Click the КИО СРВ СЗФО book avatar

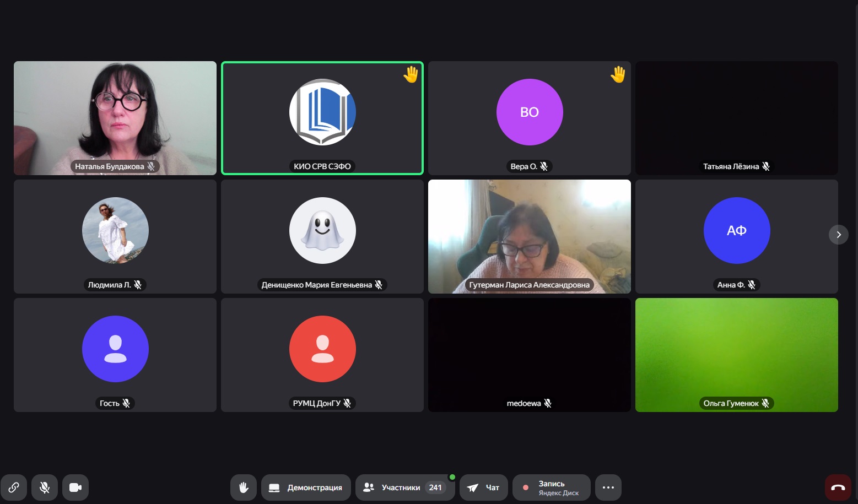[322, 112]
